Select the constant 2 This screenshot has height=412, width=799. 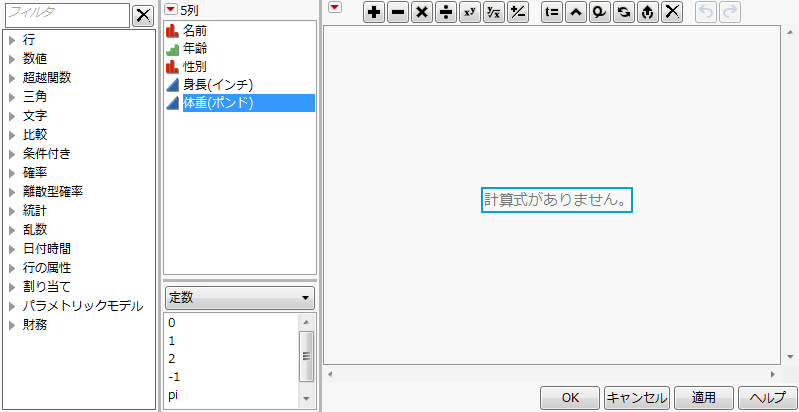click(171, 359)
